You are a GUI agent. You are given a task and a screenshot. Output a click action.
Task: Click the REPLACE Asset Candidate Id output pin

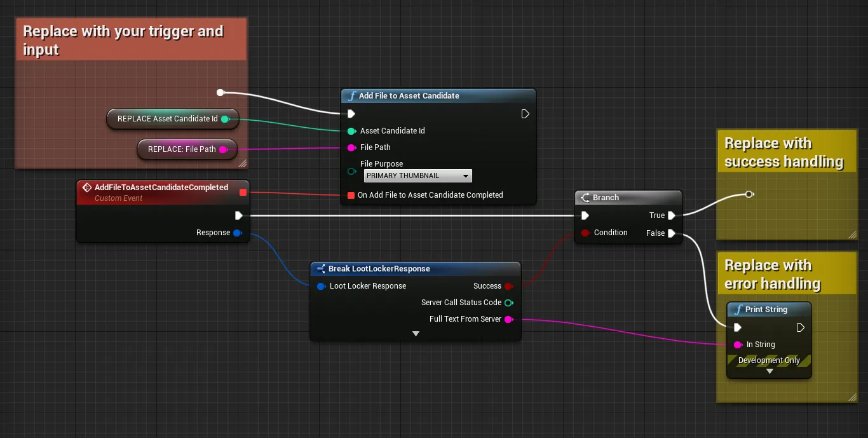225,119
